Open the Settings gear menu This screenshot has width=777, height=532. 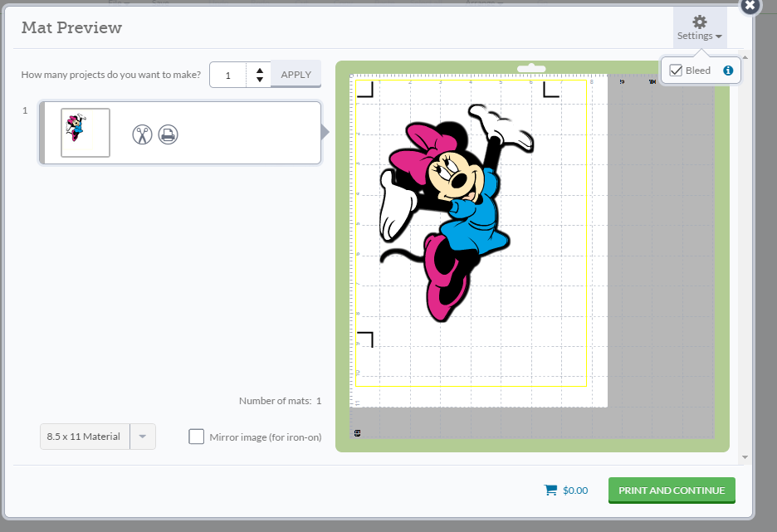click(699, 28)
